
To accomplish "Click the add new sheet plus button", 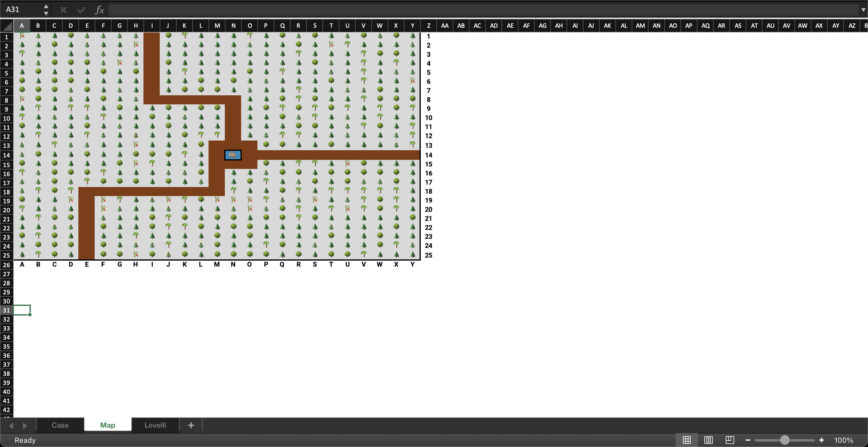I will click(190, 425).
